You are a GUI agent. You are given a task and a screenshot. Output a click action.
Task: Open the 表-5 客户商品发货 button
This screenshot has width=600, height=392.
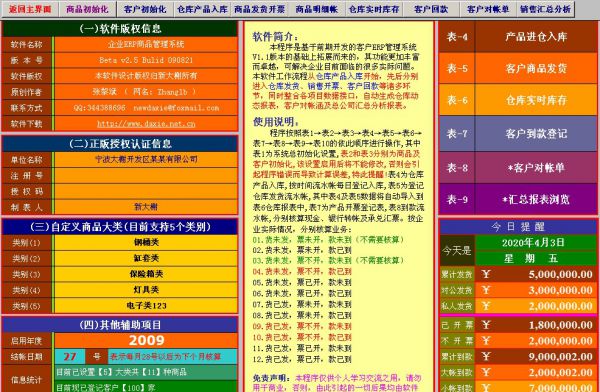[x=518, y=69]
